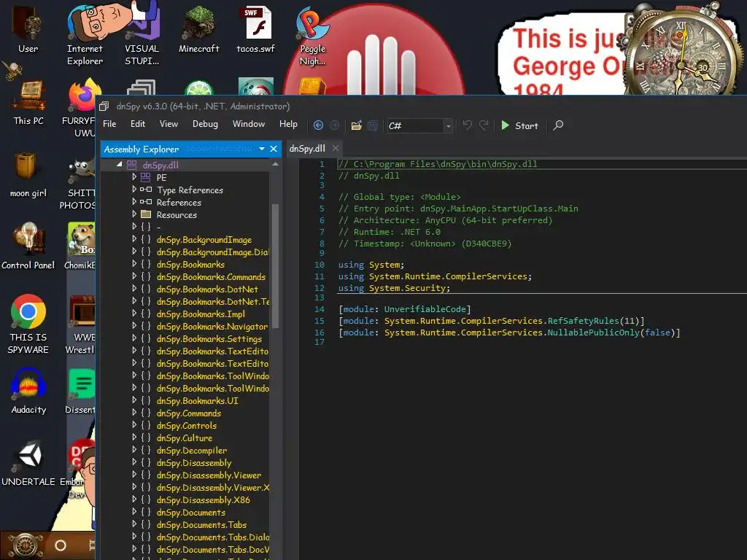This screenshot has width=747, height=560.
Task: Open the language combo box showing C#
Action: (x=419, y=125)
